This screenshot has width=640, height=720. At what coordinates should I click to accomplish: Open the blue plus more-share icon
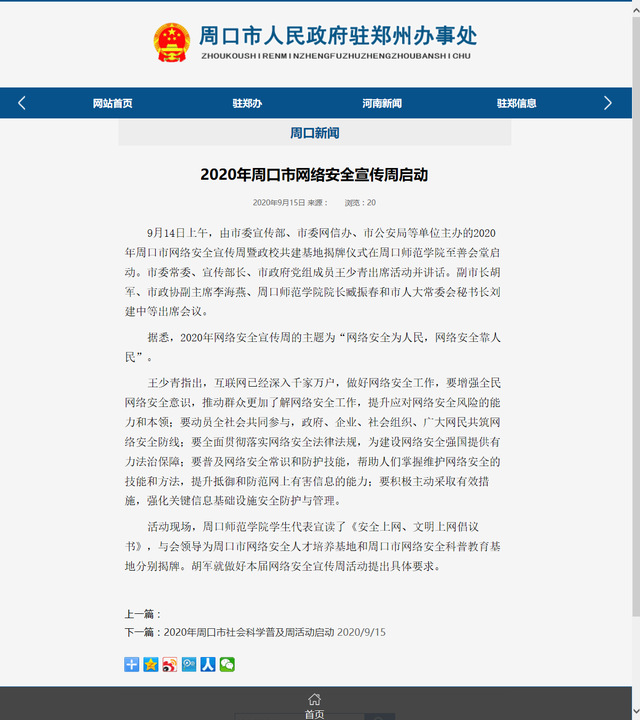click(x=132, y=664)
